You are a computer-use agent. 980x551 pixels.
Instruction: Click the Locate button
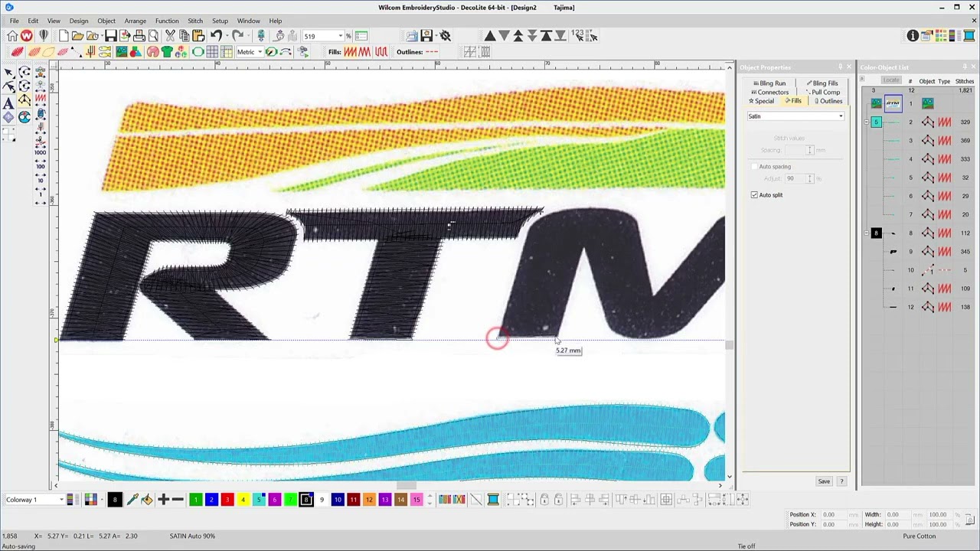[890, 80]
